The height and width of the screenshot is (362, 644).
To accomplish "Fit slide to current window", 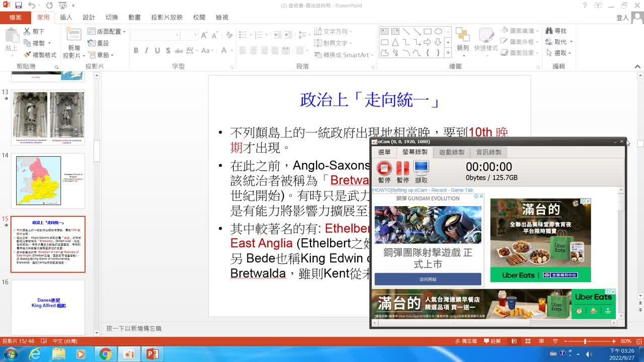I will (x=638, y=341).
